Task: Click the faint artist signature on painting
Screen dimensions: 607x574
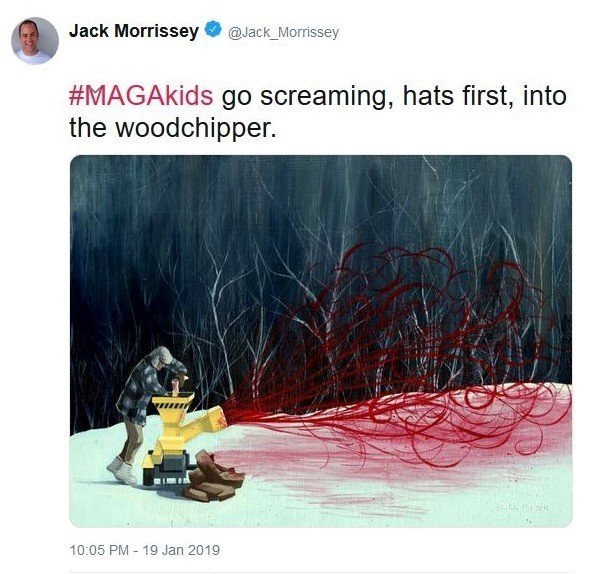Action: tap(523, 506)
